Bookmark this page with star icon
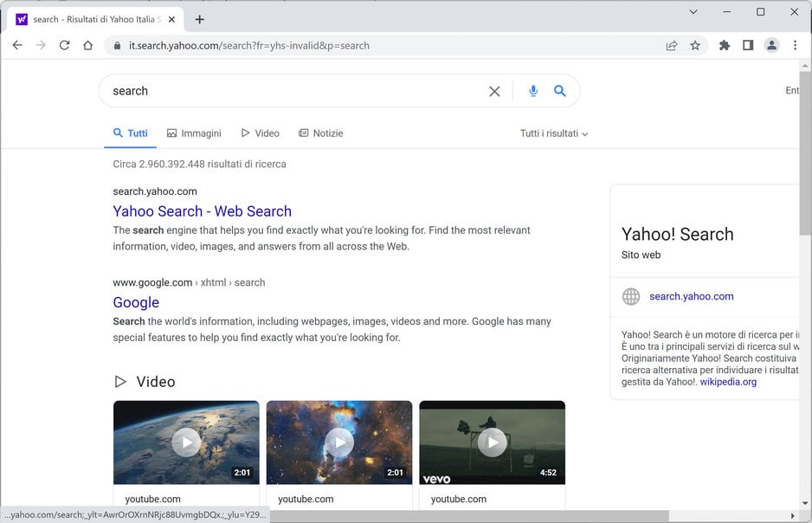The width and height of the screenshot is (812, 523). point(695,45)
